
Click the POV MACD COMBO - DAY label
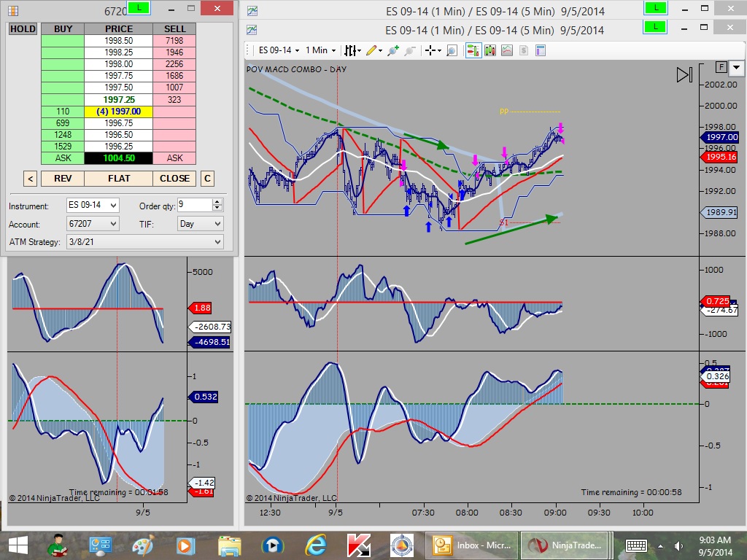click(x=296, y=69)
